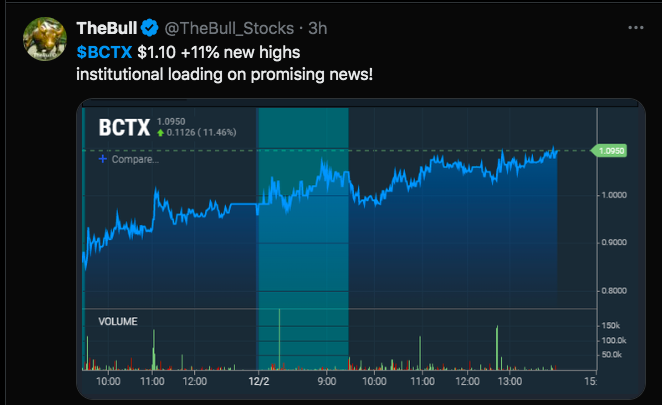Select the VOLUME panel label
Image resolution: width=662 pixels, height=405 pixels.
118,321
